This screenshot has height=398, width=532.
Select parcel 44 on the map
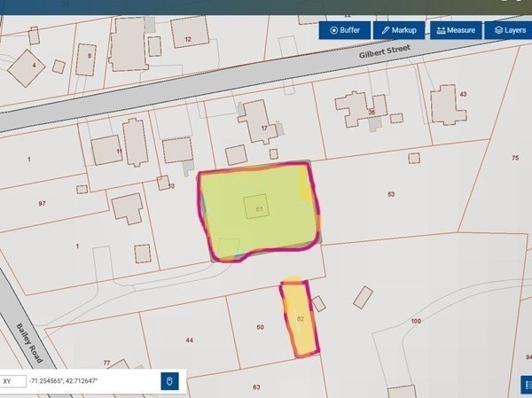[189, 340]
